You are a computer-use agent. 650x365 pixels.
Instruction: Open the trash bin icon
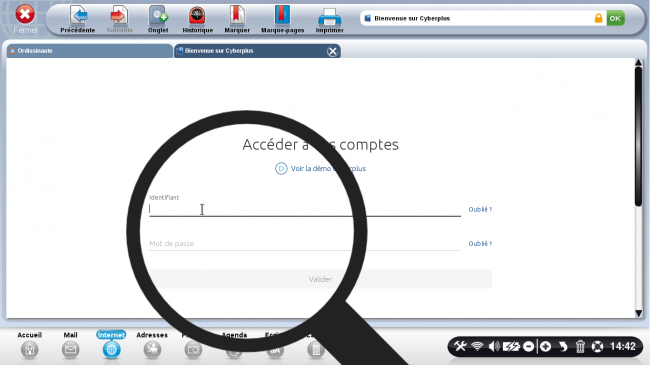coord(580,346)
